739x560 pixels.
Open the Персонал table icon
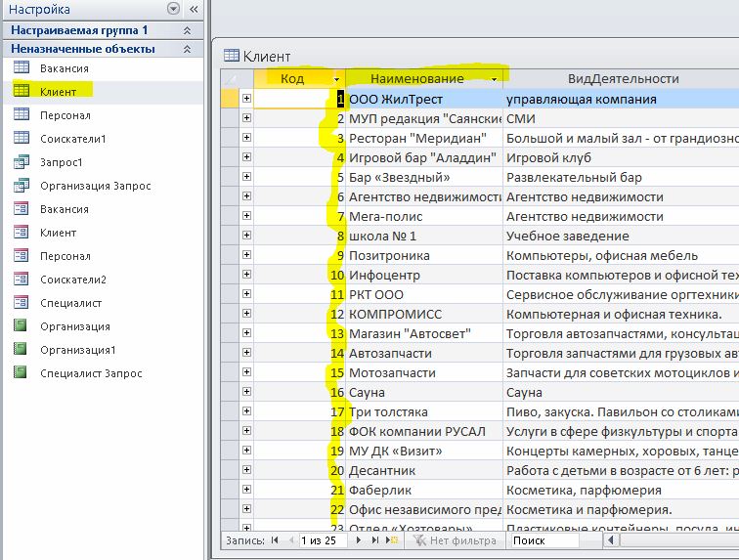pyautogui.click(x=22, y=114)
